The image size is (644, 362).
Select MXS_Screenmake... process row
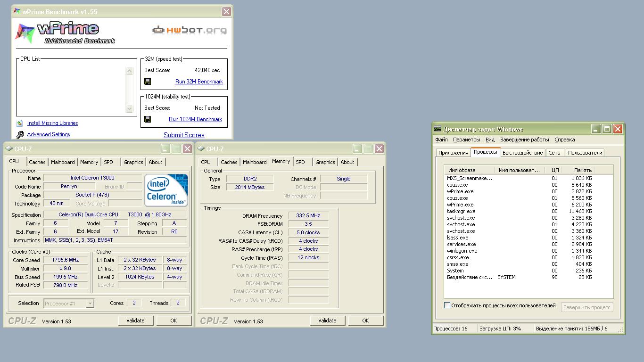point(520,178)
